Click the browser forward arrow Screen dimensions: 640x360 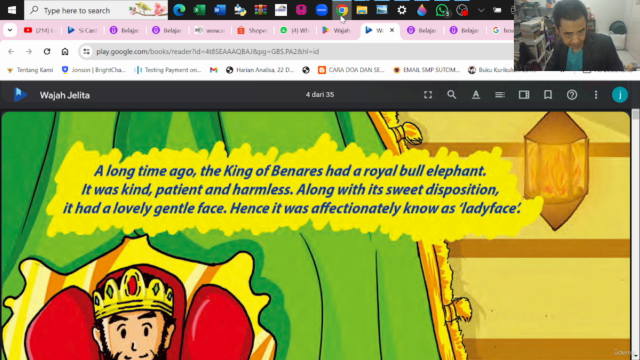[x=29, y=51]
